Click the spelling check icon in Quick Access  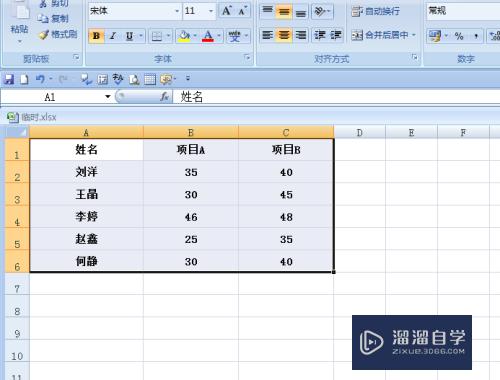pyautogui.click(x=118, y=79)
